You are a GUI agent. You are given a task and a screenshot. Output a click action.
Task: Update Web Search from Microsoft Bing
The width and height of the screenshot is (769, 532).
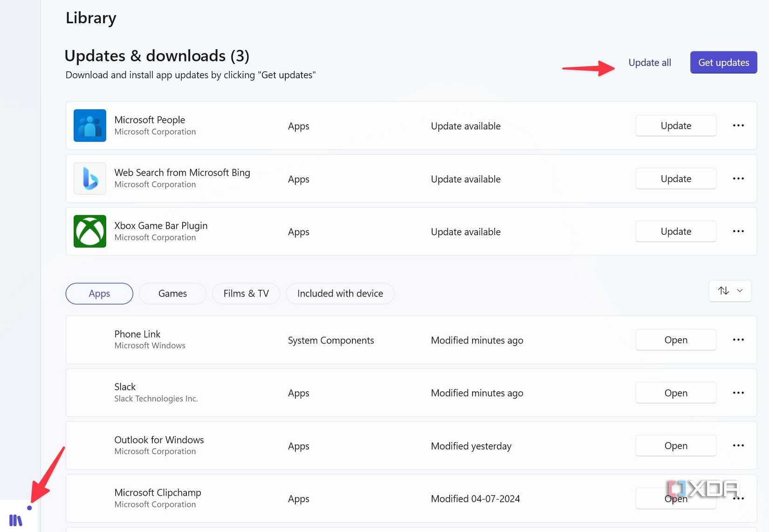click(x=676, y=179)
